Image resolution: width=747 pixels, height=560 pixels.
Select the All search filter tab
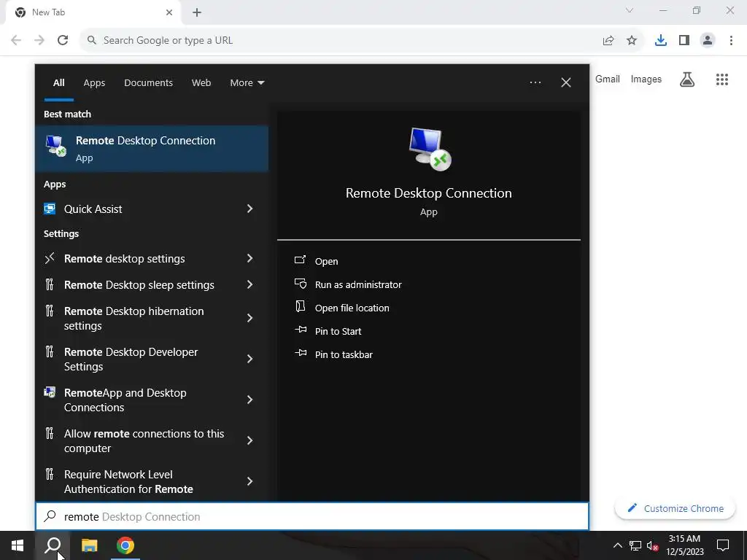[59, 82]
